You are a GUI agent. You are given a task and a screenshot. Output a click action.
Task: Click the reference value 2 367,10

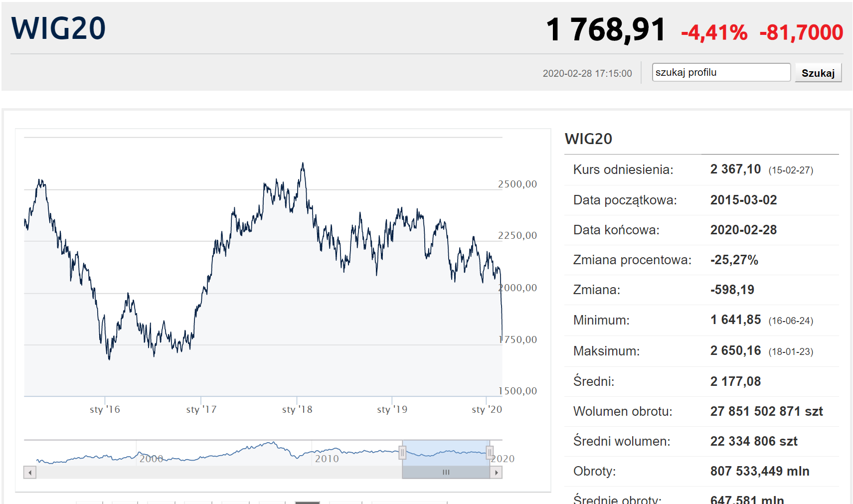tap(735, 169)
